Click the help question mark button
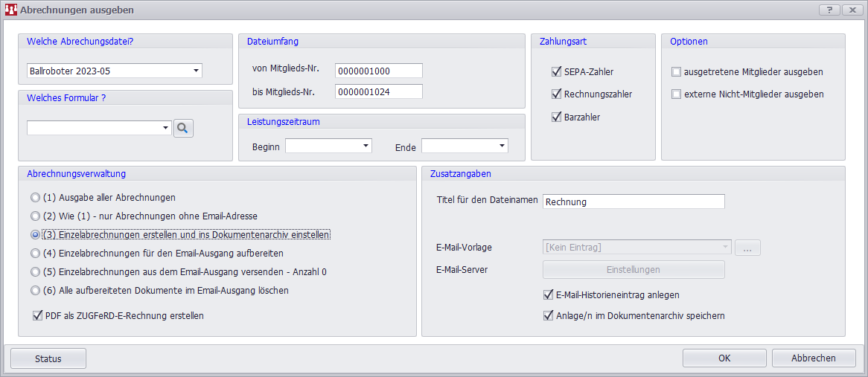 click(x=829, y=10)
